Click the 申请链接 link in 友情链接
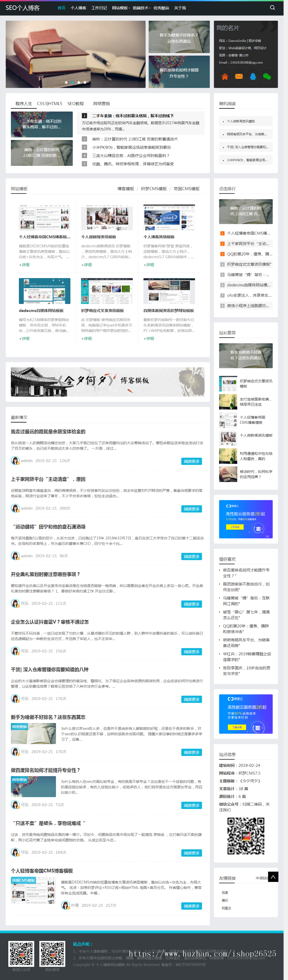Image resolution: width=288 pixels, height=980 pixels. pyautogui.click(x=262, y=878)
